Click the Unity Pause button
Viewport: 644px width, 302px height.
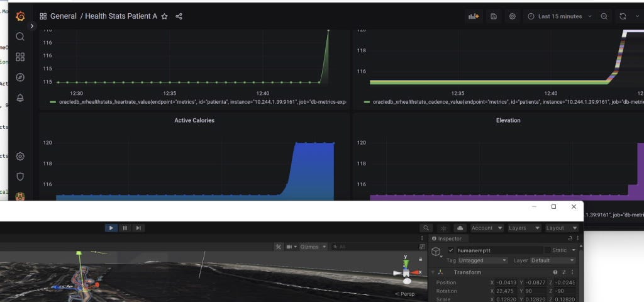point(125,228)
